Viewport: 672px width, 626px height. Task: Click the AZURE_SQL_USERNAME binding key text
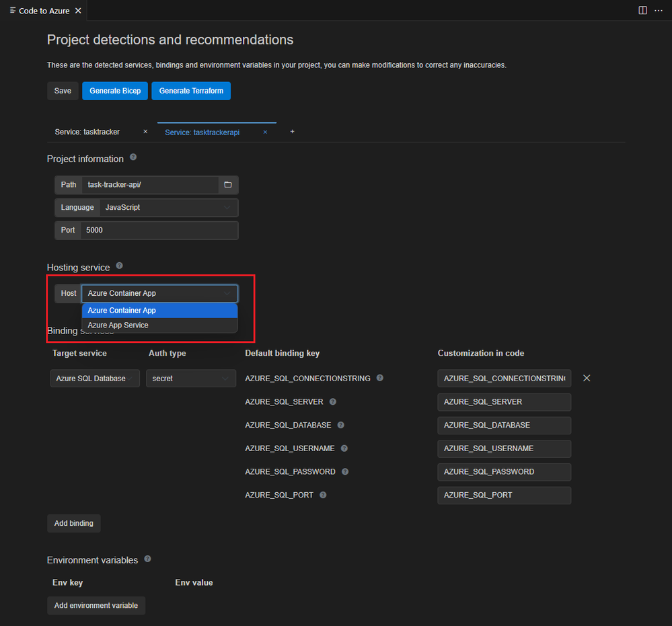pos(290,448)
